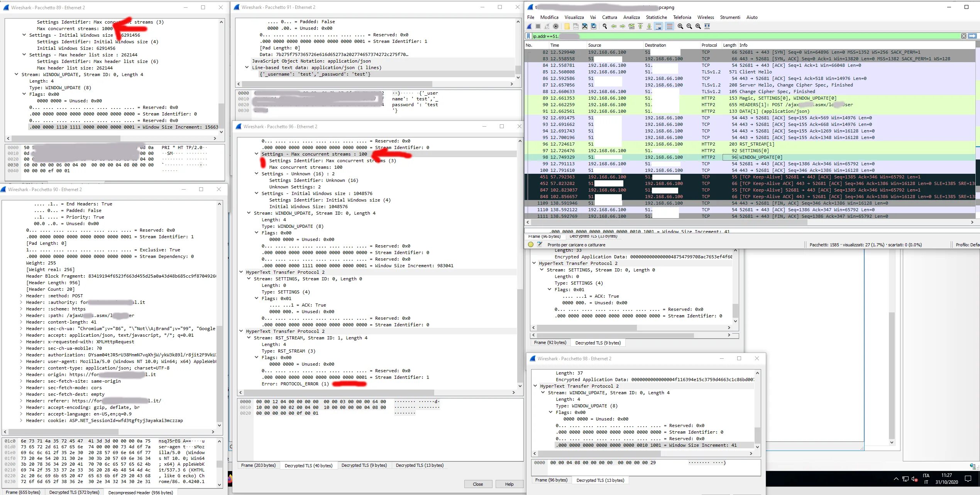Collapse Settings - Max concurrent streams : 100 in Pacchetto 96
The height and width of the screenshot is (495, 980).
click(257, 154)
